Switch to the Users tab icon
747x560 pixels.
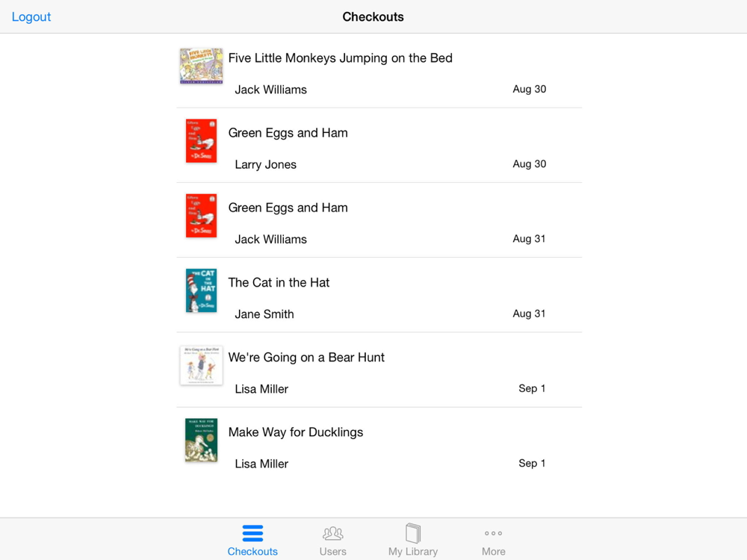(332, 533)
